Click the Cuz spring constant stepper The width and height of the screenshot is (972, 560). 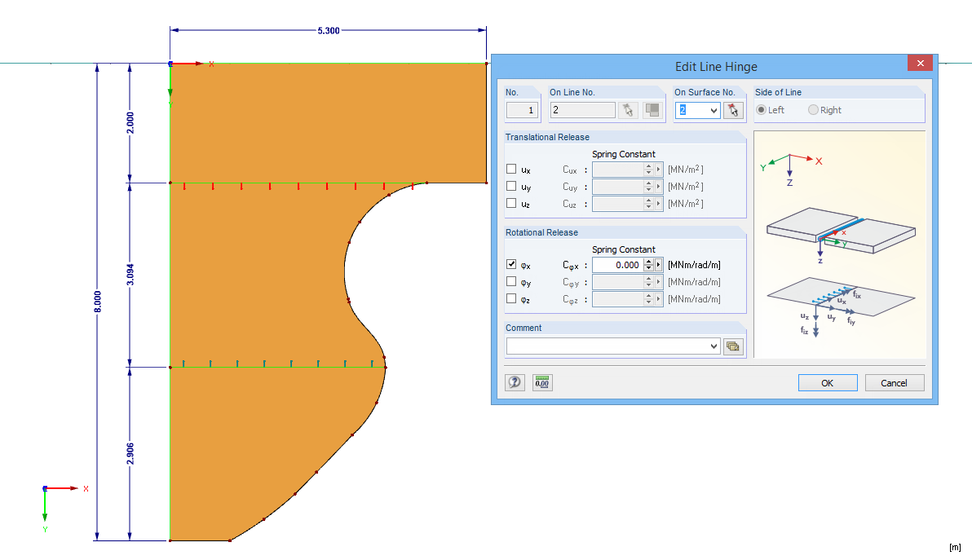(648, 204)
